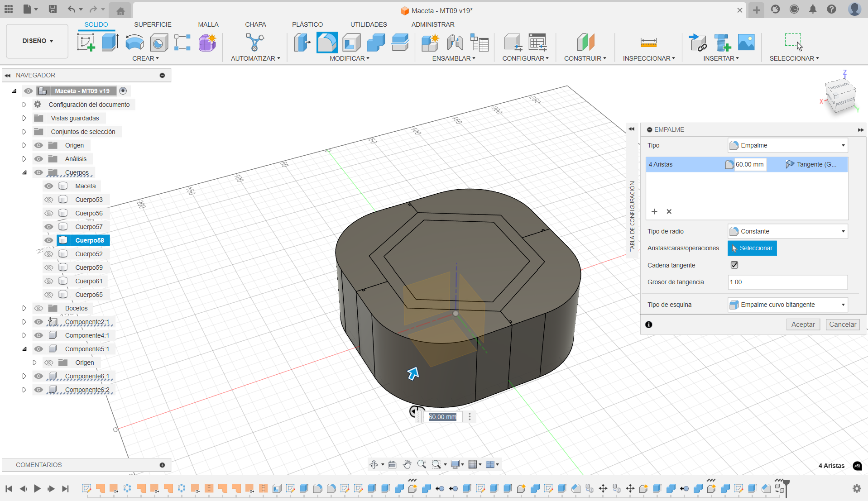
Task: Click the Offset Plane construct icon
Action: [x=585, y=43]
